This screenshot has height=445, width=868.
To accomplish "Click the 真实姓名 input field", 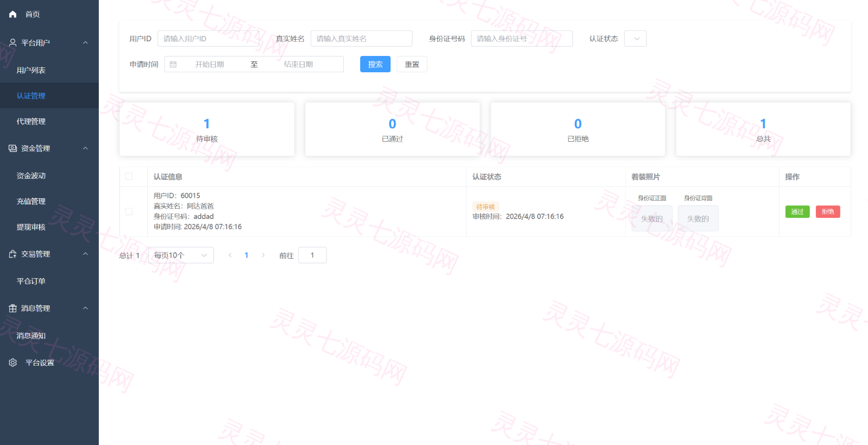I will tap(362, 39).
